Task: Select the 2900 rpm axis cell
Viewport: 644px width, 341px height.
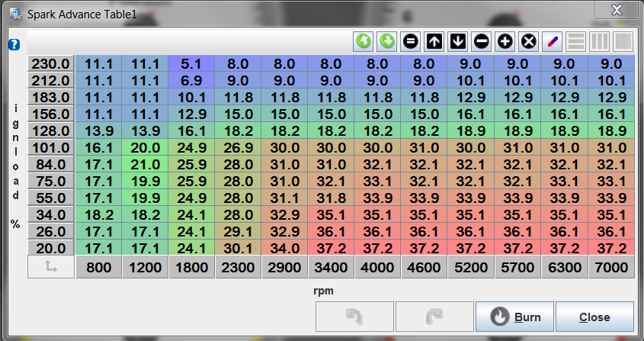Action: (x=284, y=267)
